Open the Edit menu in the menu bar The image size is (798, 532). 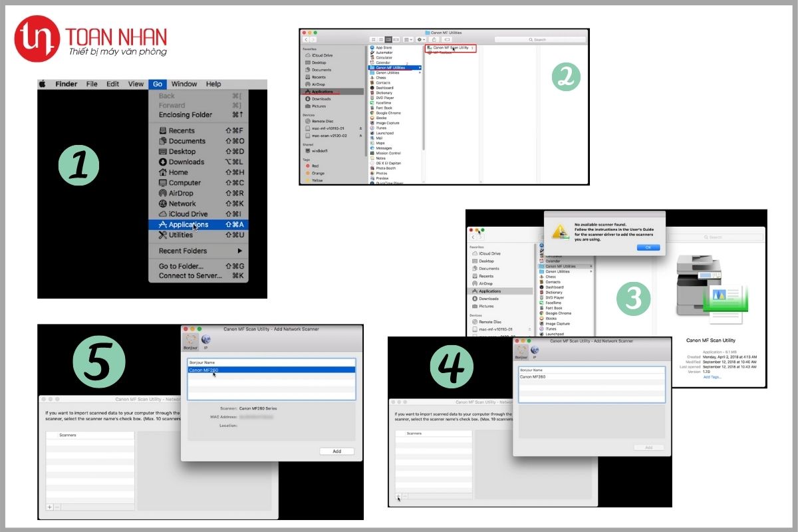point(113,84)
